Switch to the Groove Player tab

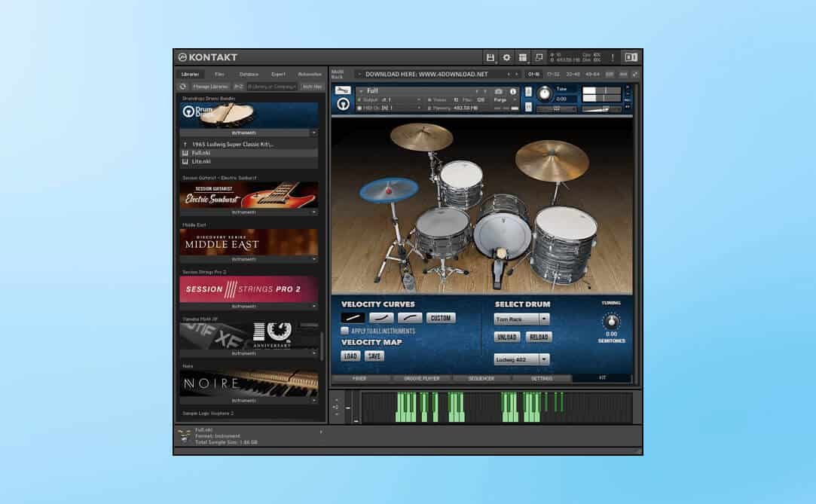420,378
